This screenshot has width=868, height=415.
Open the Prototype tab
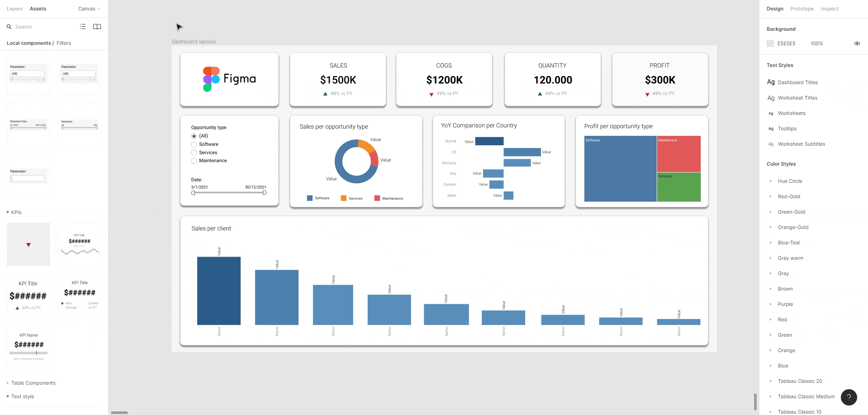(x=802, y=9)
